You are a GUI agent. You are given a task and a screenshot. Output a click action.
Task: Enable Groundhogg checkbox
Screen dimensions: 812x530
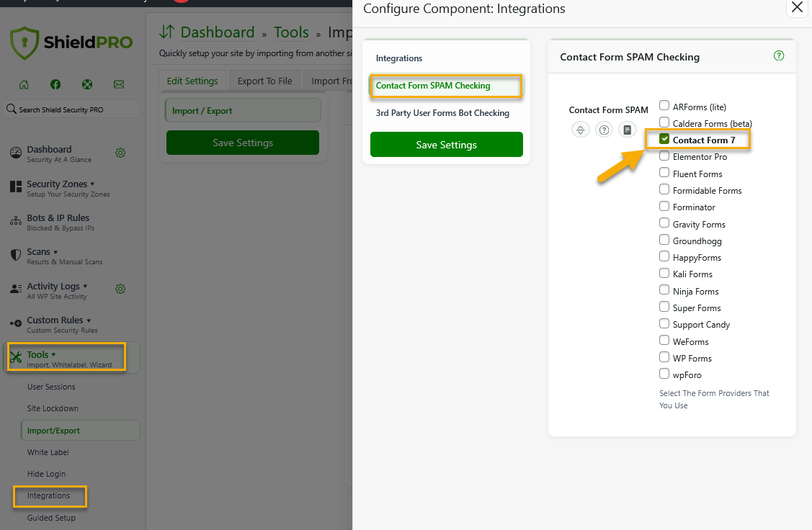tap(664, 239)
